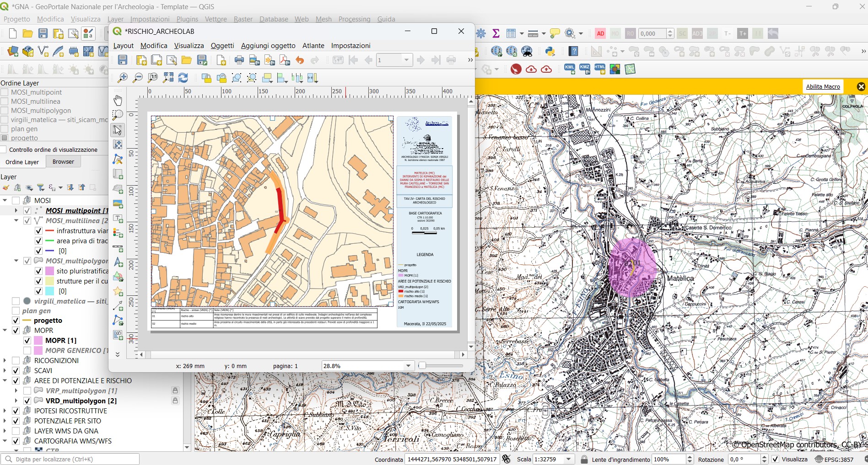Click the undo arrow in layout toolbar

pos(300,60)
